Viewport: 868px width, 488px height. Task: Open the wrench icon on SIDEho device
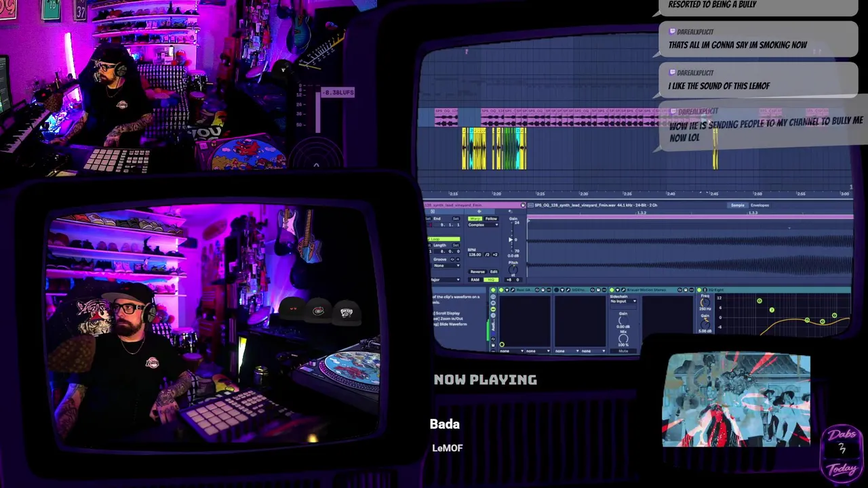[568, 290]
